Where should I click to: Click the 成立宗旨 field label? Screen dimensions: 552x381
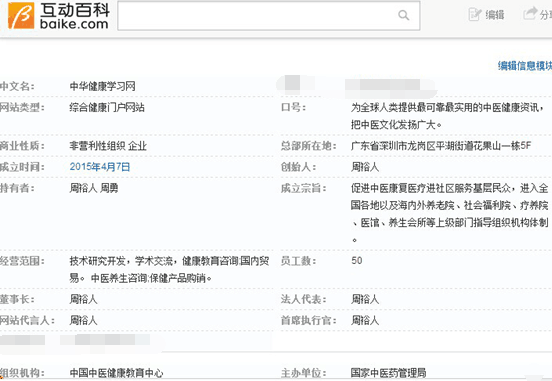coord(303,188)
